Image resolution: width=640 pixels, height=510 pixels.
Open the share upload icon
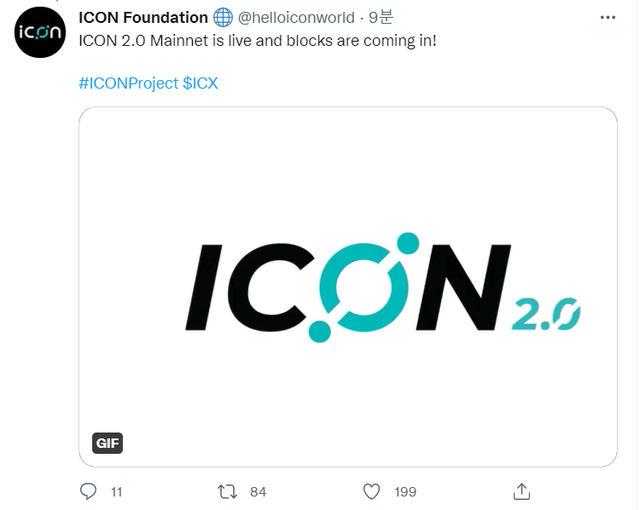(520, 491)
